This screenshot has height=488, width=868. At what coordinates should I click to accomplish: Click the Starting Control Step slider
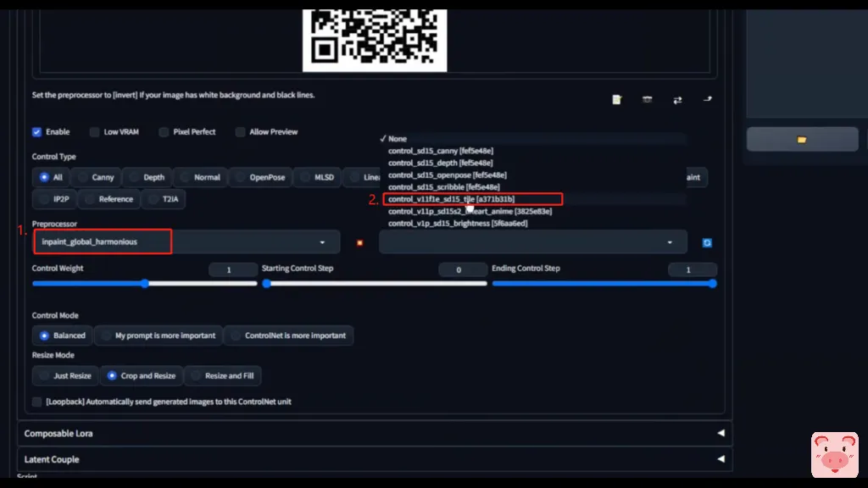point(376,283)
